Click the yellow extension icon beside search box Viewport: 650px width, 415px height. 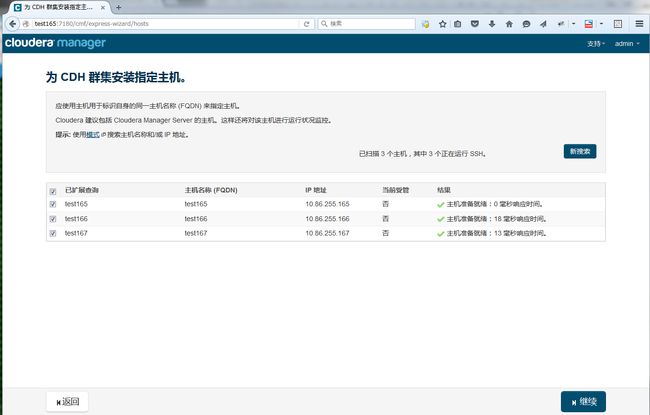click(426, 24)
